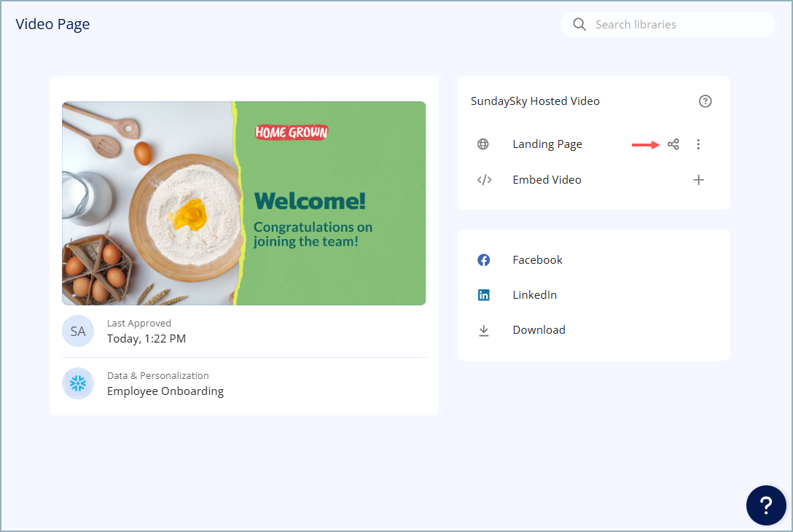The height and width of the screenshot is (532, 793).
Task: Click the Download arrow icon
Action: coord(483,329)
